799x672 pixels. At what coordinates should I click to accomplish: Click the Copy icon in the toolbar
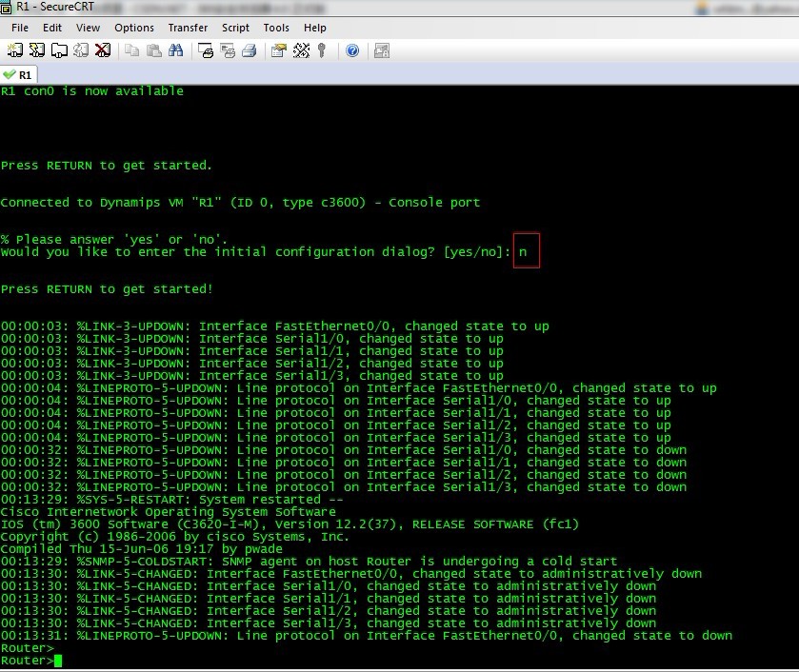pos(131,50)
